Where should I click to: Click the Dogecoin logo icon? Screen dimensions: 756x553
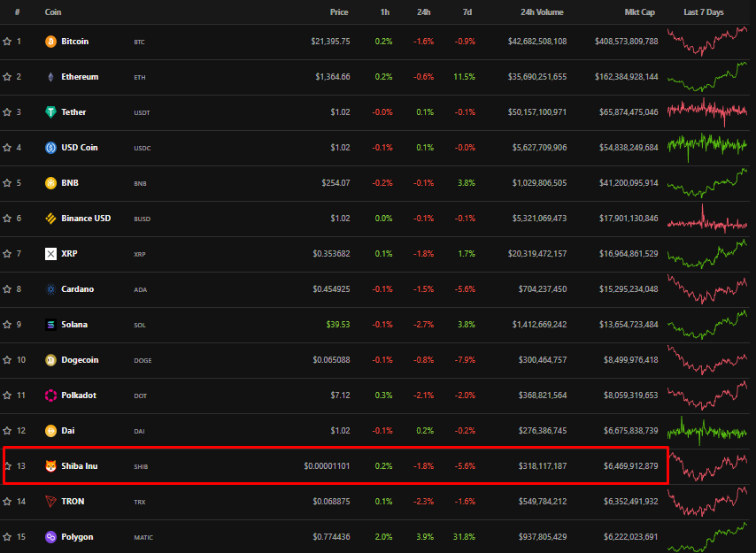coord(50,360)
